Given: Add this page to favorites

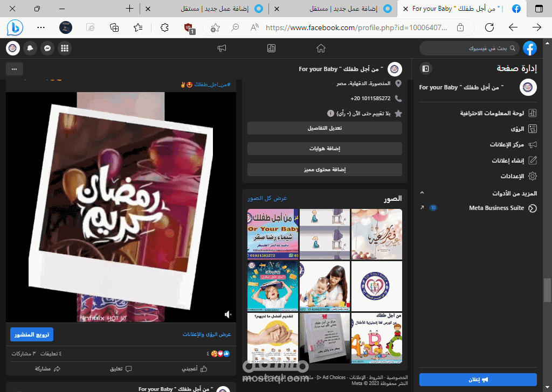Looking at the screenshot, I should coord(215,27).
